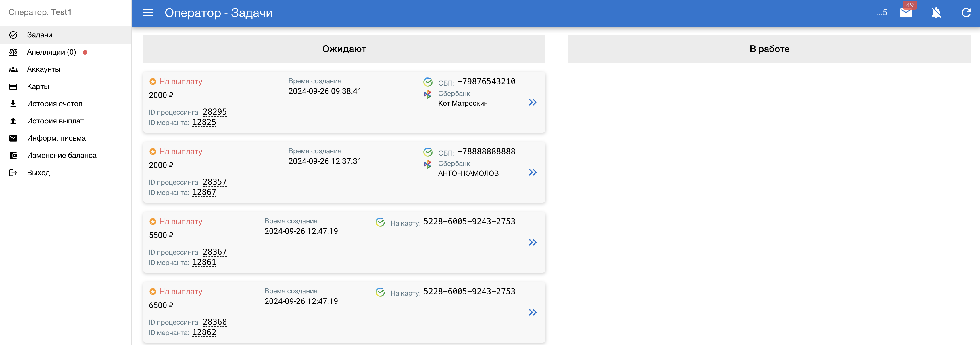Expand the АНТОН КАМОЛОВ task arrow
The height and width of the screenshot is (345, 980).
click(x=532, y=172)
